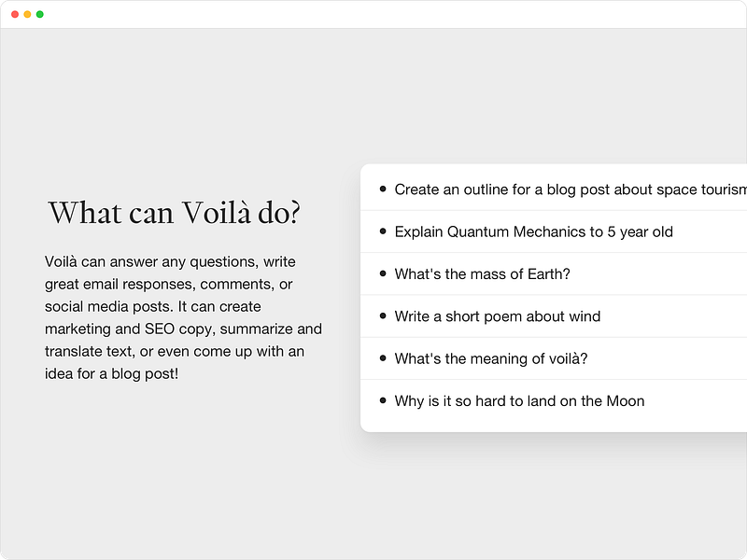Click the bullet beside the mass of Earth question
Screen dimensions: 747x560
[382, 273]
